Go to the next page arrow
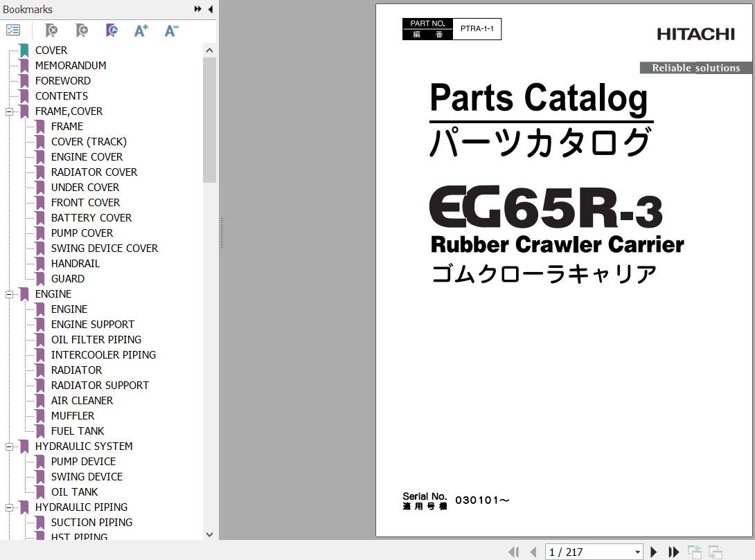Image resolution: width=755 pixels, height=560 pixels. click(x=653, y=552)
